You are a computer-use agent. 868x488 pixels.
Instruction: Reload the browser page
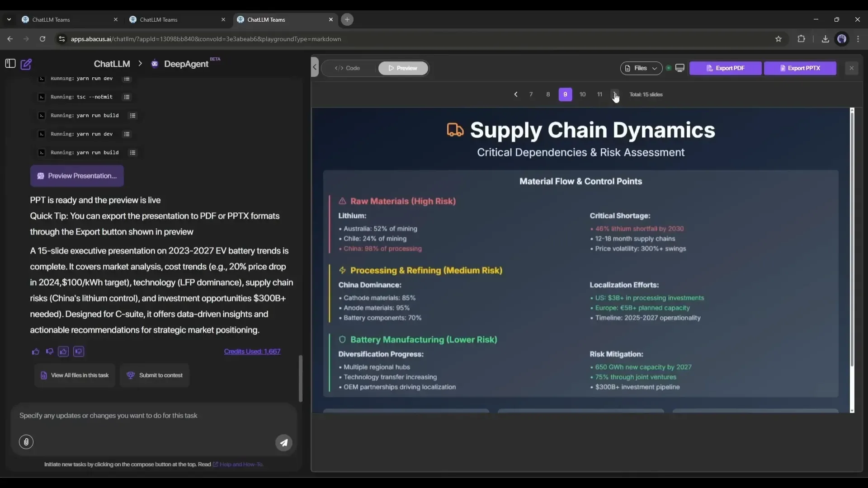[x=42, y=39]
